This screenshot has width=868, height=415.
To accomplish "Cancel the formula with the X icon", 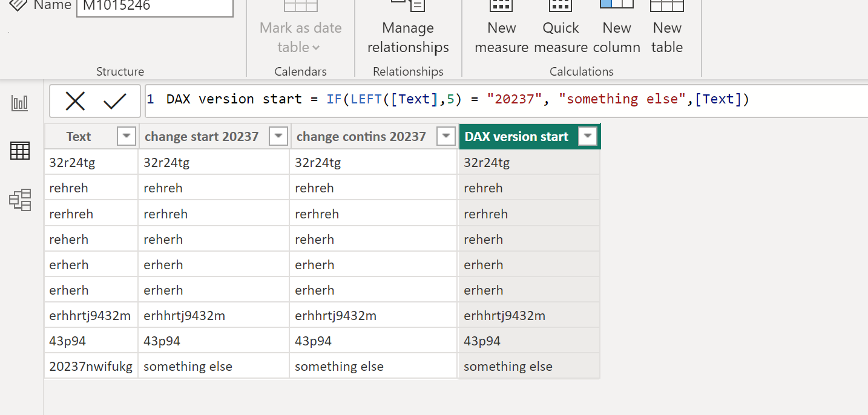I will click(75, 101).
